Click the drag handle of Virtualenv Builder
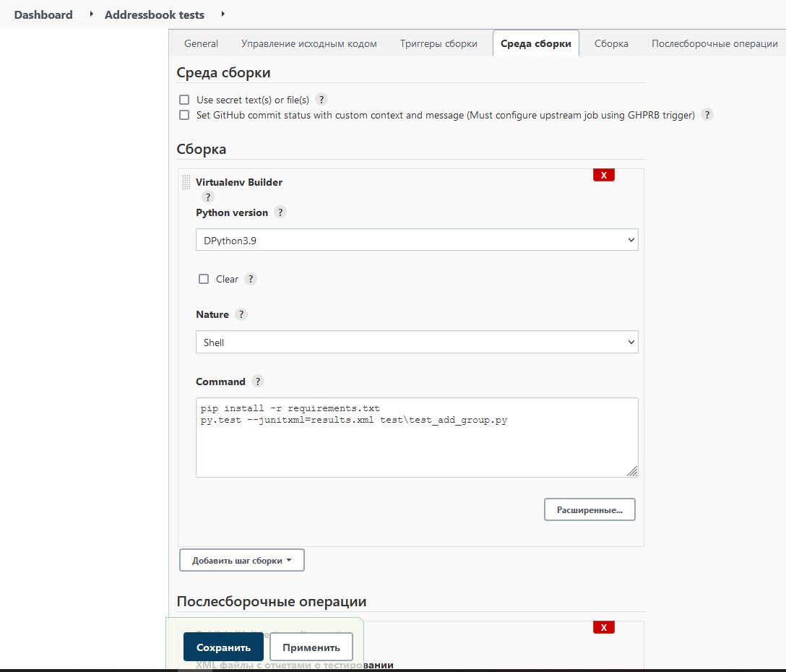The image size is (786, 672). (x=186, y=181)
